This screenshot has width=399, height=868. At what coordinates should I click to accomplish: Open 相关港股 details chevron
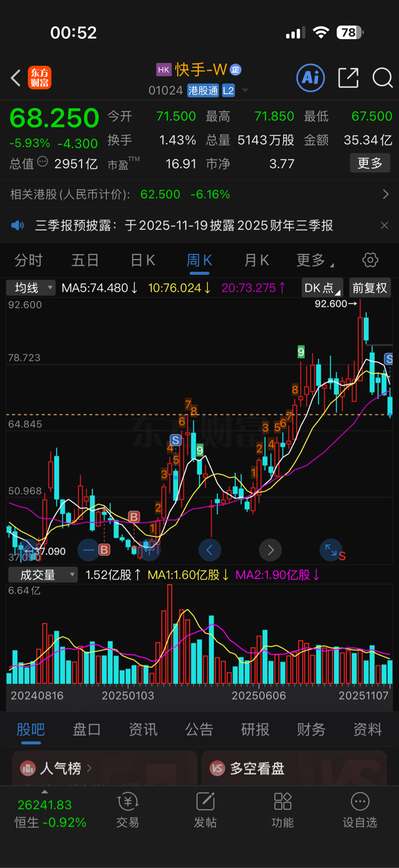pos(385,194)
